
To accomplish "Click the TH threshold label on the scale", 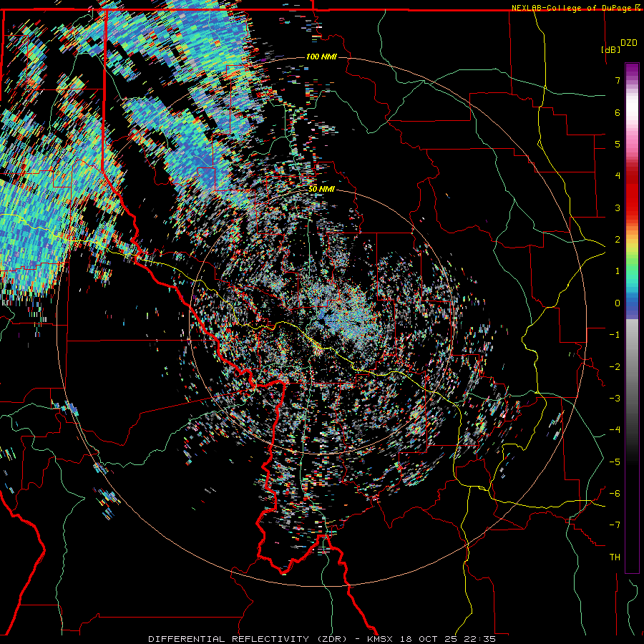I will (x=615, y=557).
